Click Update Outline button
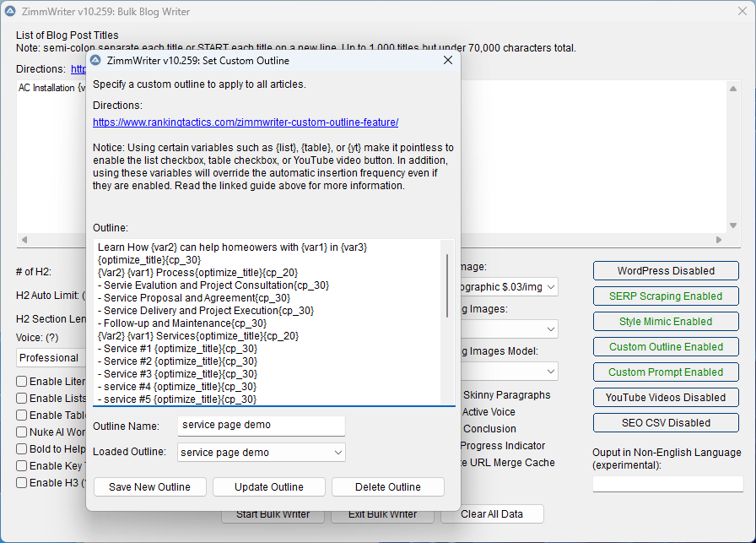This screenshot has height=543, width=756. (269, 487)
